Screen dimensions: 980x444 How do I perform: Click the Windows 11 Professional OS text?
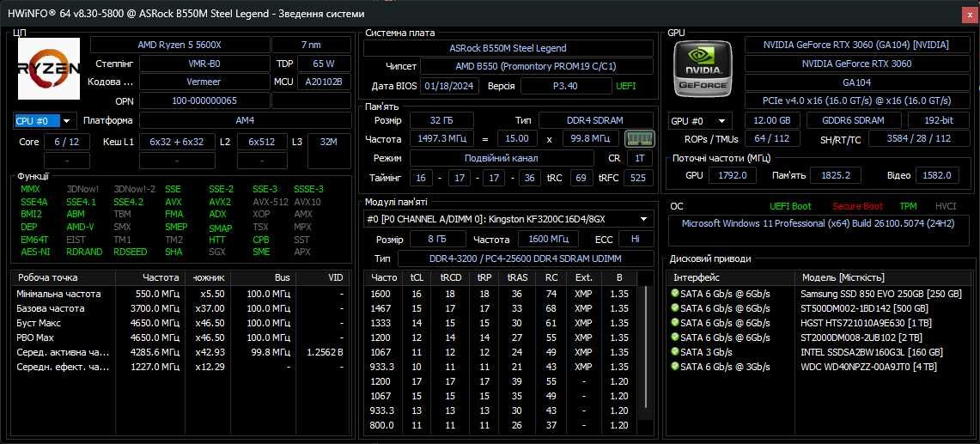coord(819,223)
